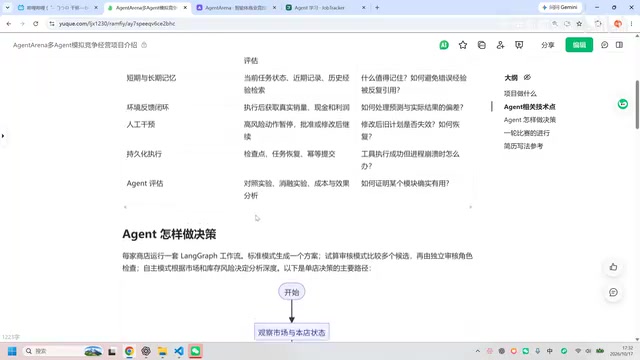Click the Agent 怎样做决策 heading
The image size is (640, 360).
(169, 234)
